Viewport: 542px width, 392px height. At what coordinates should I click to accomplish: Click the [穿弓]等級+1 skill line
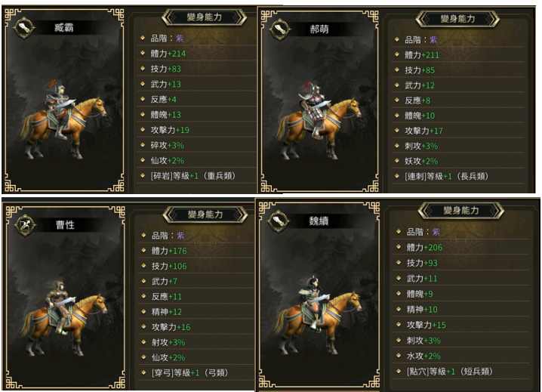click(189, 373)
